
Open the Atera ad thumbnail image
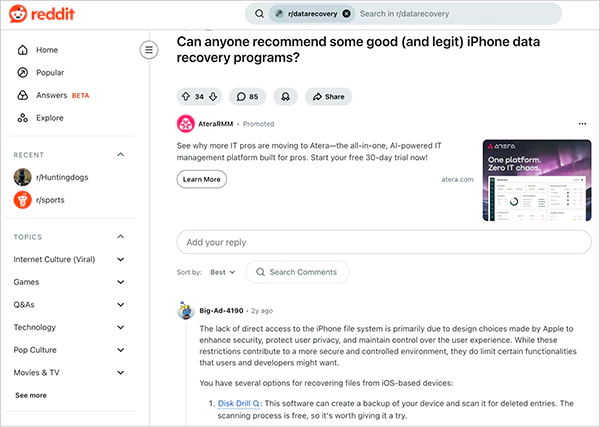coord(537,180)
